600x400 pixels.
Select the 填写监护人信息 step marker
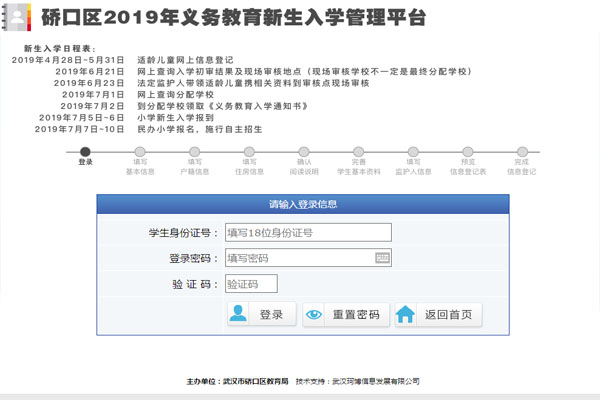[412, 151]
